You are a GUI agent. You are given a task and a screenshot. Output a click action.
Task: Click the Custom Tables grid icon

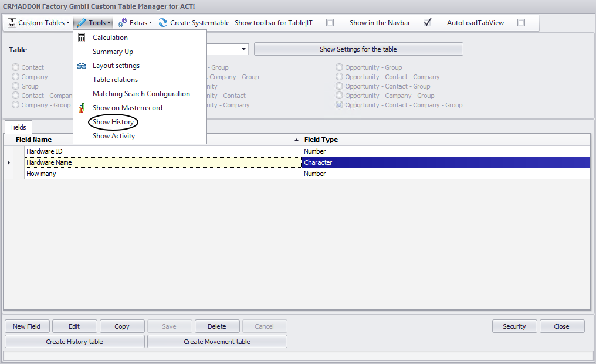coord(11,22)
